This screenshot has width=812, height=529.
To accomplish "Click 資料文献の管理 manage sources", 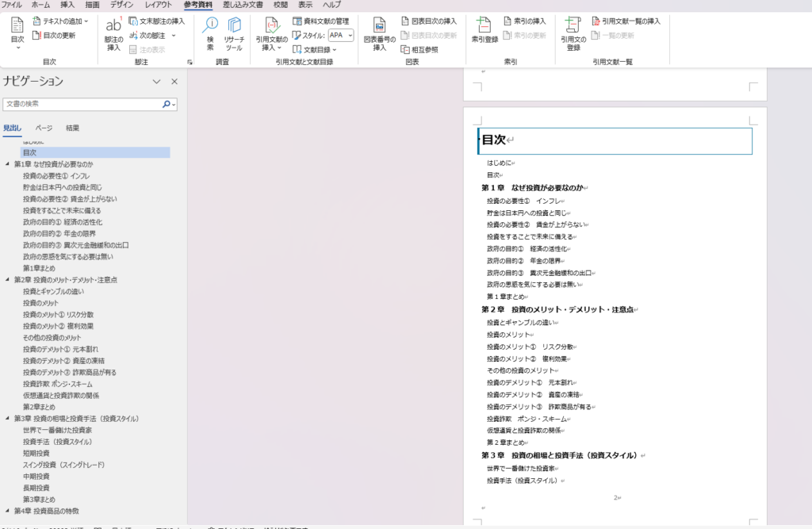I will [320, 21].
